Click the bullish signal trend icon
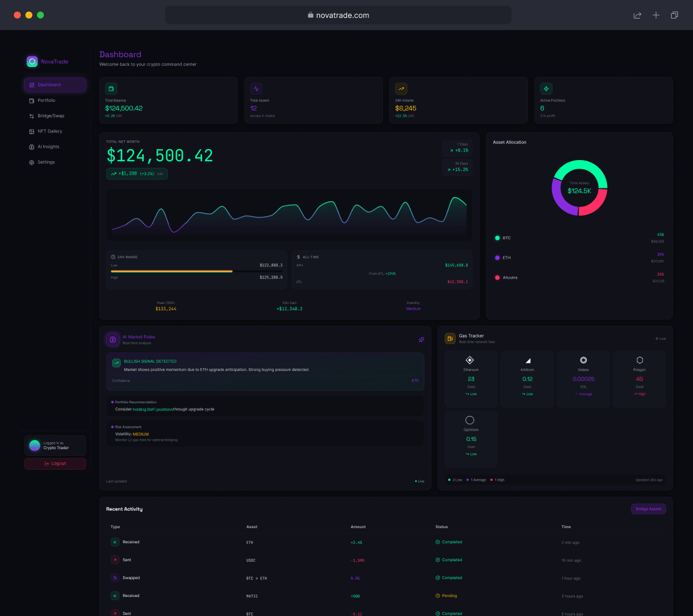 (x=116, y=363)
